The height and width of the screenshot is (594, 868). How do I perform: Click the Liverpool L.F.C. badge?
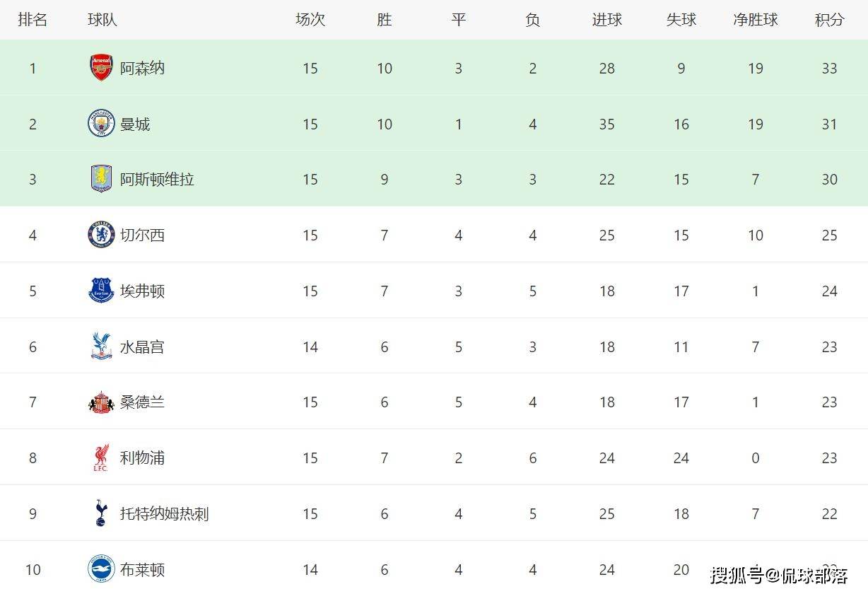(101, 458)
